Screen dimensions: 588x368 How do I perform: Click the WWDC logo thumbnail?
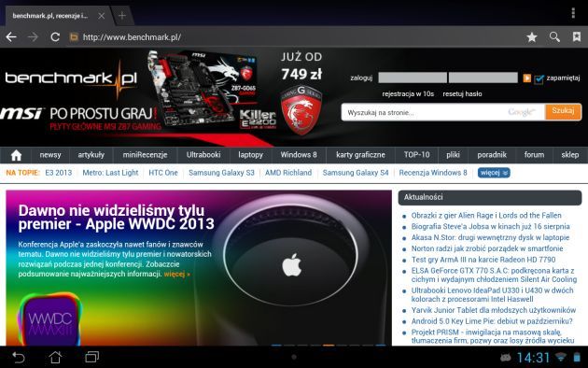click(49, 319)
